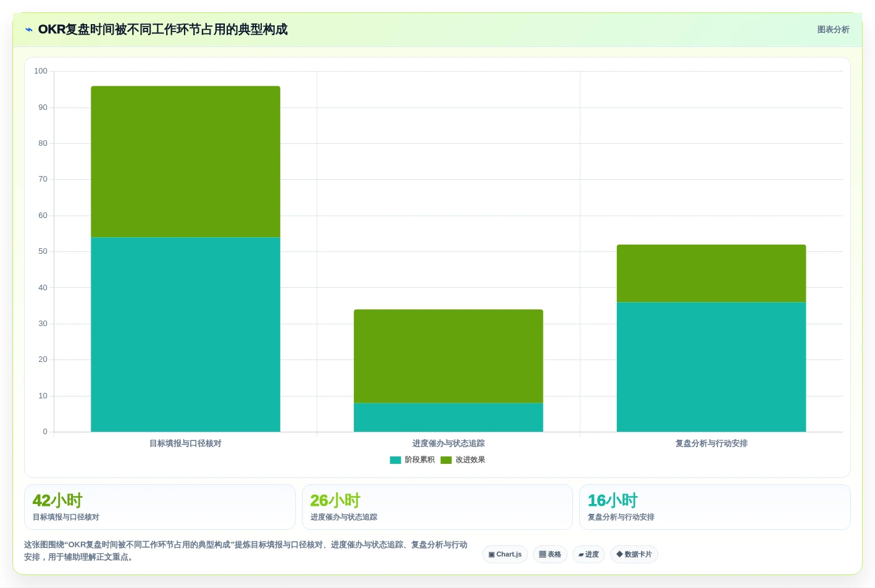Viewport: 875px width, 588px height.
Task: Open the 26小时 进度催办与状态追踪 card
Action: point(437,507)
